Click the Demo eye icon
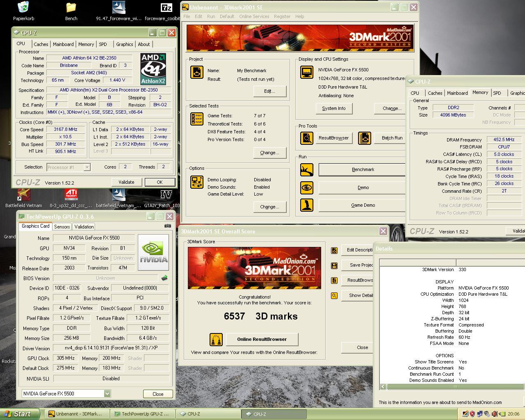The image size is (525, 420). [x=307, y=187]
